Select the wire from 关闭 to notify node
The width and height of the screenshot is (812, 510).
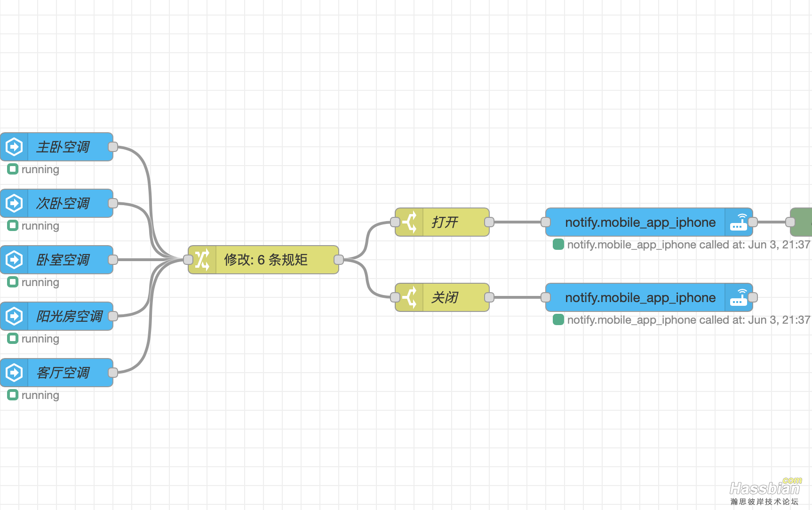coord(517,297)
